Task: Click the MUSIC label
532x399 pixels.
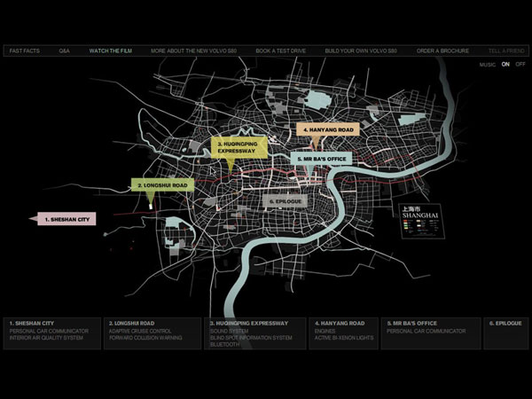Action: (x=488, y=65)
